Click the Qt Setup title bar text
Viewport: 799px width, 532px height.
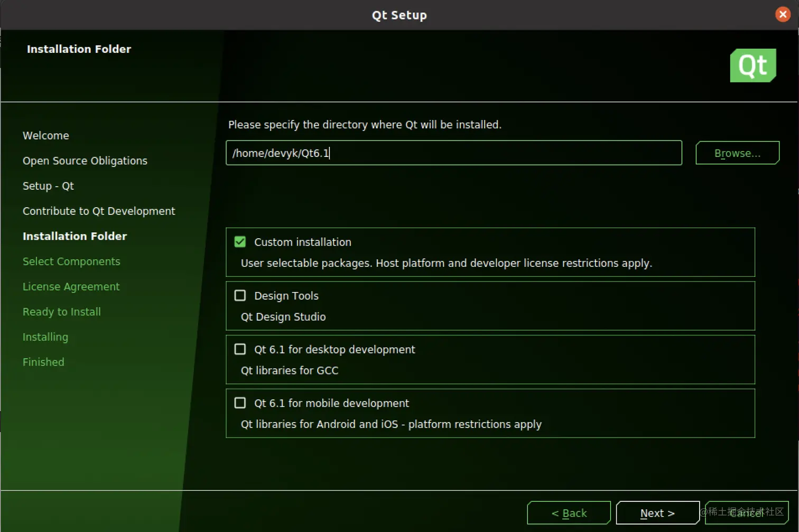coord(399,15)
